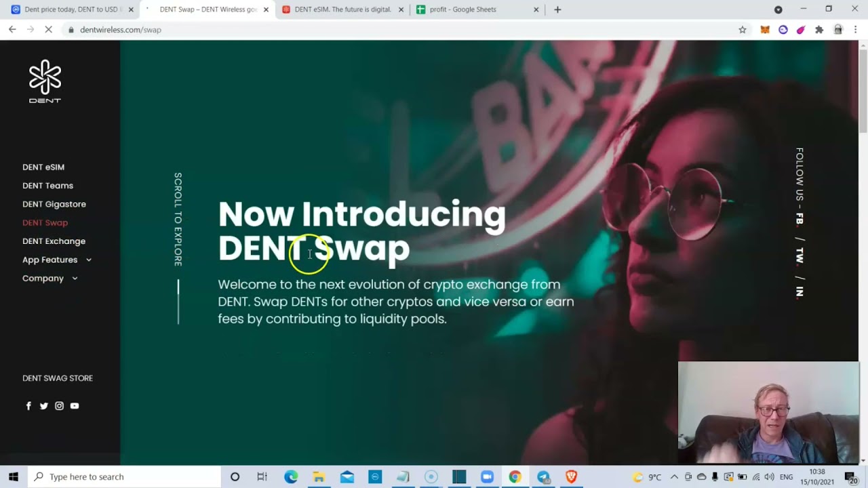View site info via padlock icon
Viewport: 868px width, 488px height.
71,30
